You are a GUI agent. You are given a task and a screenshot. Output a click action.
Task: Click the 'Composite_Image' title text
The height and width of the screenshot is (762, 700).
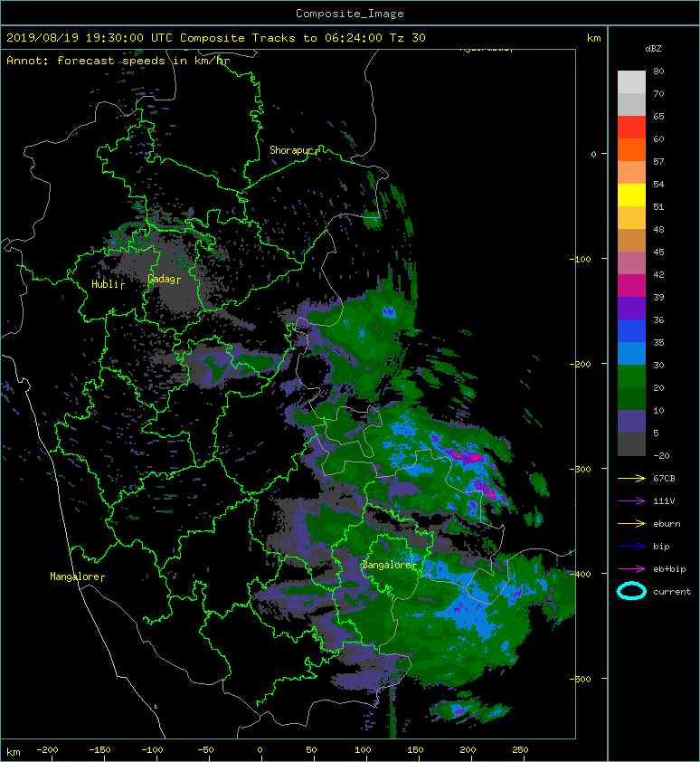(350, 14)
